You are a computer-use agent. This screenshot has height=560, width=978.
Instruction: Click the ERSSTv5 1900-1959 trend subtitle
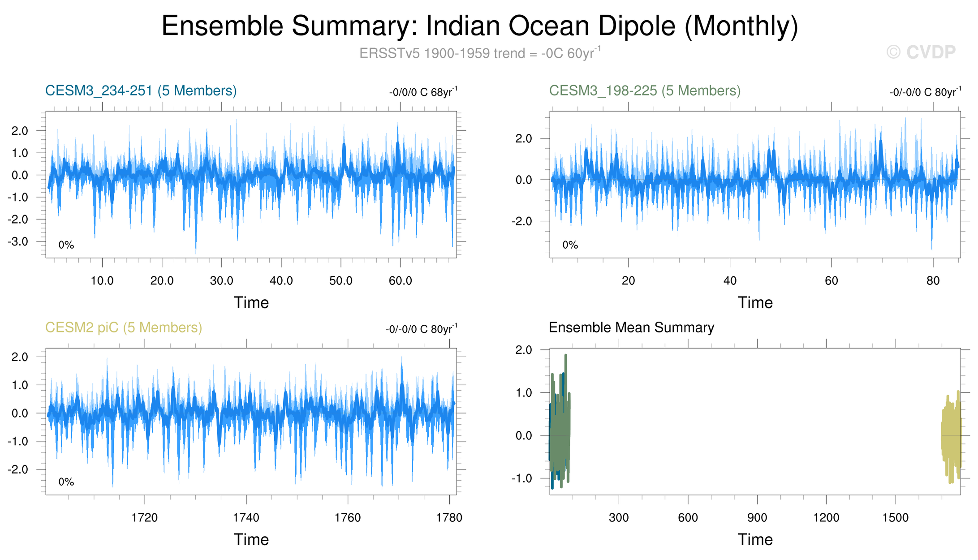(479, 53)
